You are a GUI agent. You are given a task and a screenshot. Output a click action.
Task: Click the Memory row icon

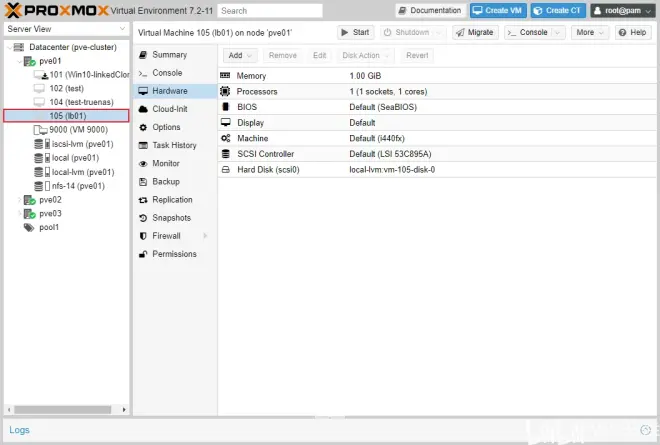point(225,75)
